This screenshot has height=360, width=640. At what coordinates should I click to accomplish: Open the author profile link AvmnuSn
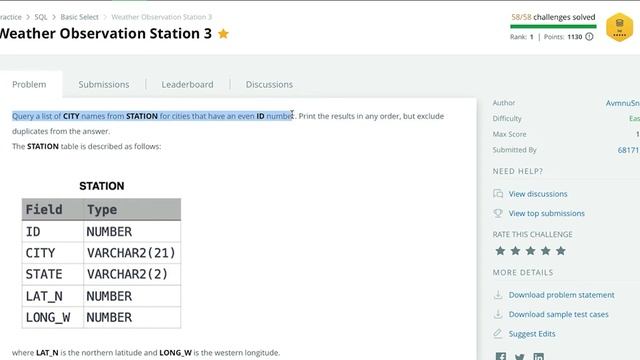point(622,103)
